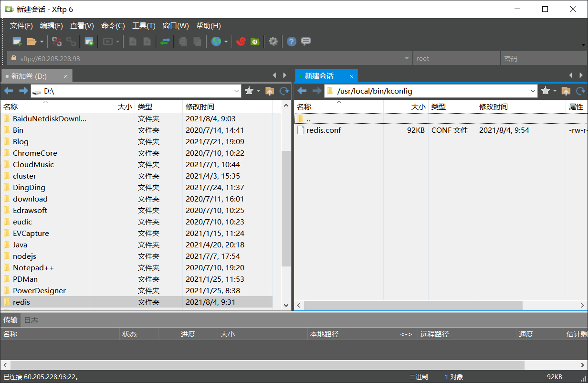Click the globe icon in toolbar
This screenshot has width=588, height=383.
click(x=216, y=42)
